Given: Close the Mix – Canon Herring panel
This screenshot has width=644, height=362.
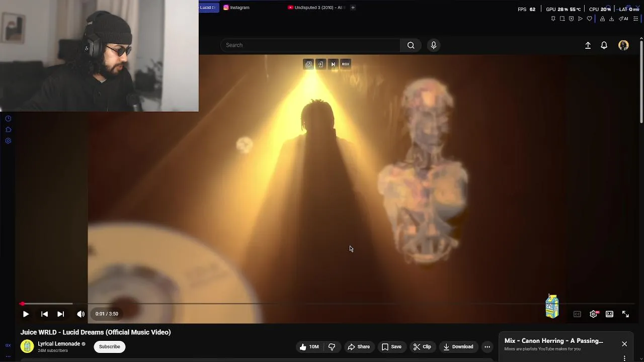Looking at the screenshot, I should [624, 344].
